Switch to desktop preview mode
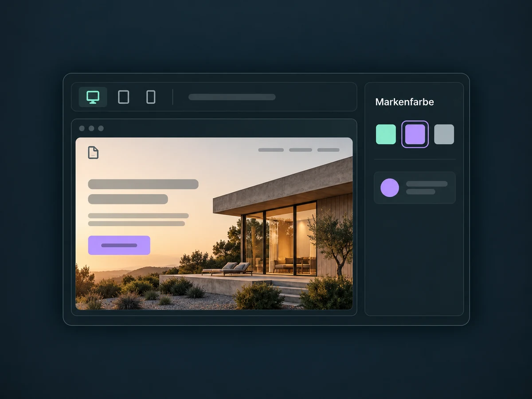Screen dimensions: 532x399 tap(93, 97)
